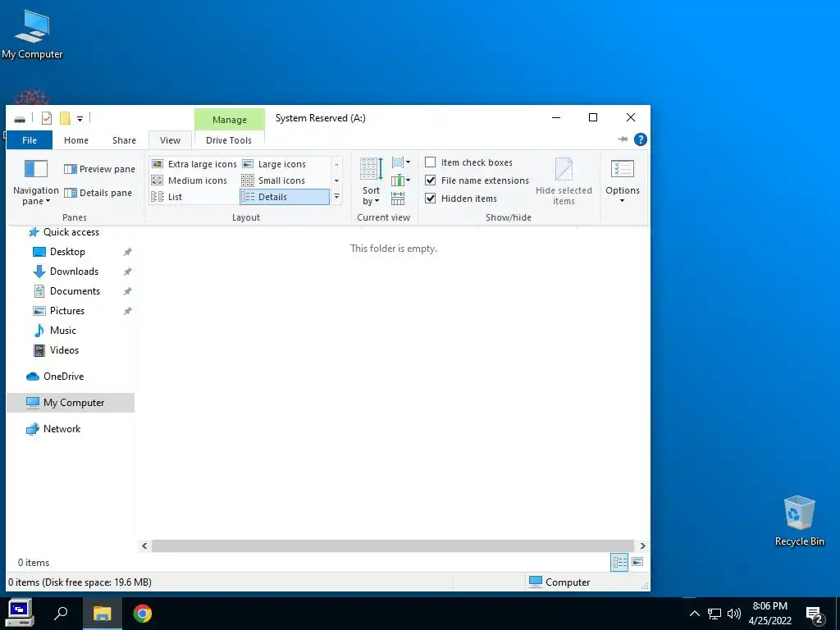This screenshot has width=840, height=630.
Task: Click the Start button on taskbar
Action: point(20,614)
